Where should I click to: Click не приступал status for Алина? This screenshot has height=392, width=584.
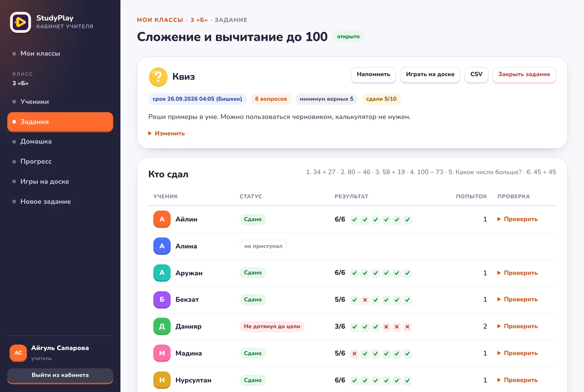click(x=263, y=247)
